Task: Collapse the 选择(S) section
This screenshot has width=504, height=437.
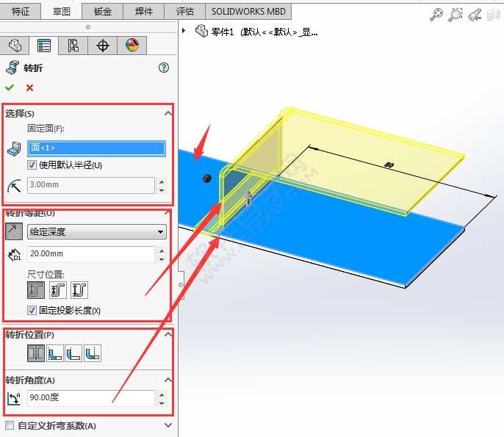Action: point(168,113)
